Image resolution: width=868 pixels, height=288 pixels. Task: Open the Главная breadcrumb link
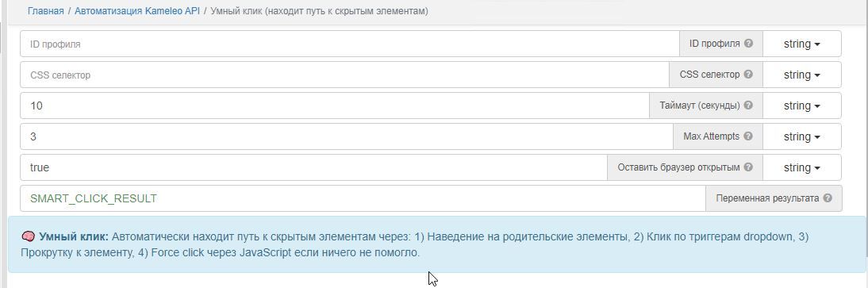pyautogui.click(x=46, y=11)
